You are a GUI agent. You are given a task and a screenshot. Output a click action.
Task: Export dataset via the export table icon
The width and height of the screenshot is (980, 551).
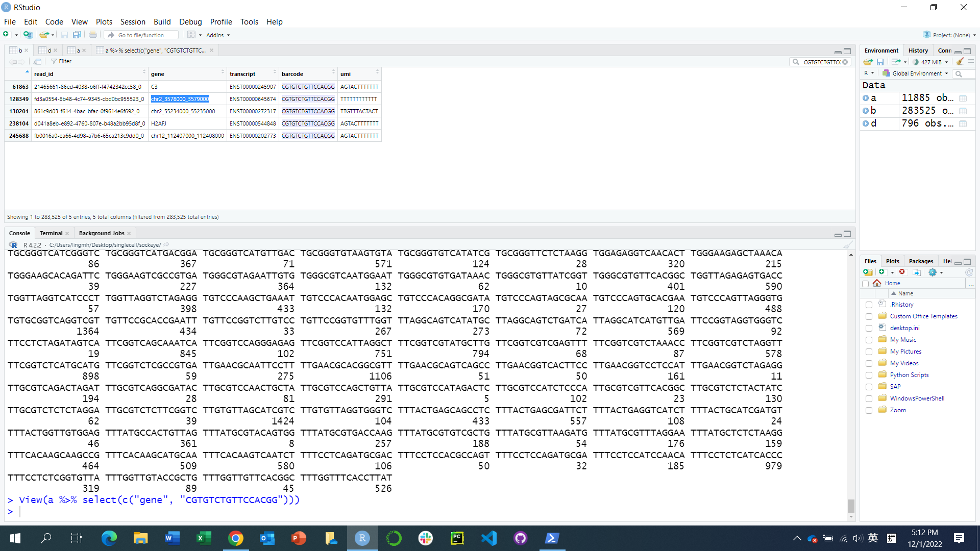pos(897,62)
